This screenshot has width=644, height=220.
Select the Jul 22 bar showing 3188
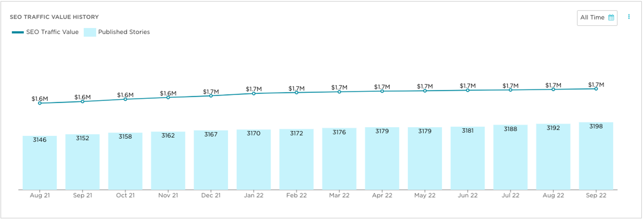510,157
